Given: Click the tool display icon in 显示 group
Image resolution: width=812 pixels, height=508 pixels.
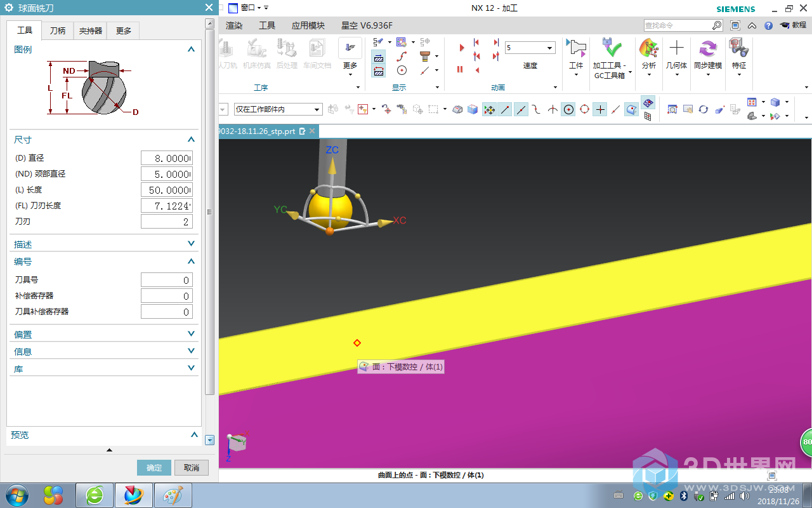Looking at the screenshot, I should (425, 56).
